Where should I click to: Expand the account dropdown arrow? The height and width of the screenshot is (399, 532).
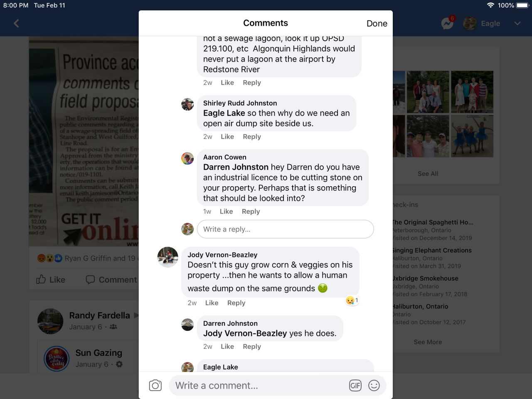point(517,23)
